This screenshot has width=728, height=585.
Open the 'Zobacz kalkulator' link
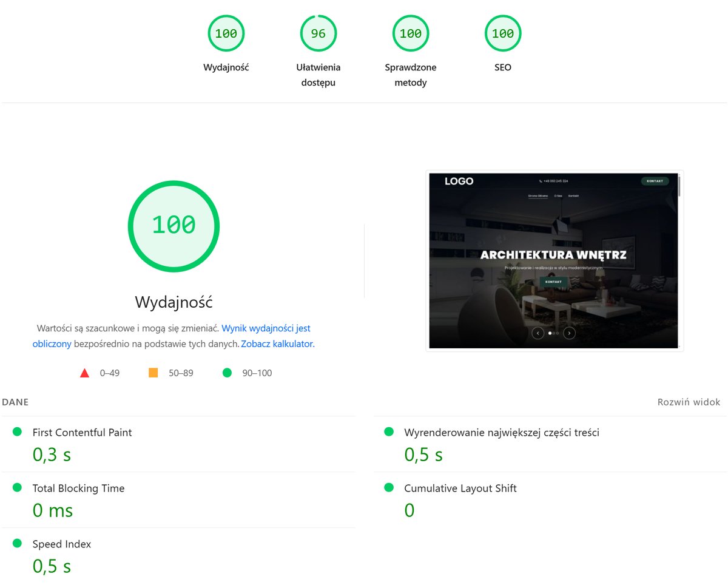pos(277,344)
